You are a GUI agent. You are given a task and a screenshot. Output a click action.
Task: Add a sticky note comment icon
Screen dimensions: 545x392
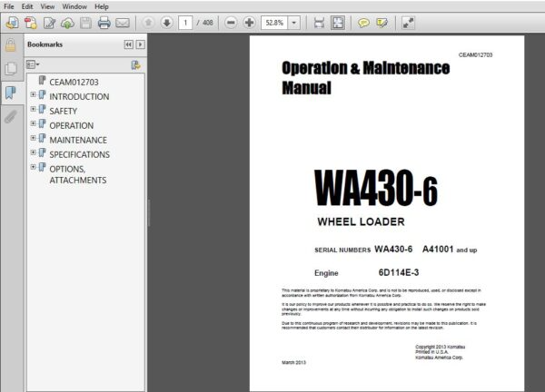[x=363, y=23]
